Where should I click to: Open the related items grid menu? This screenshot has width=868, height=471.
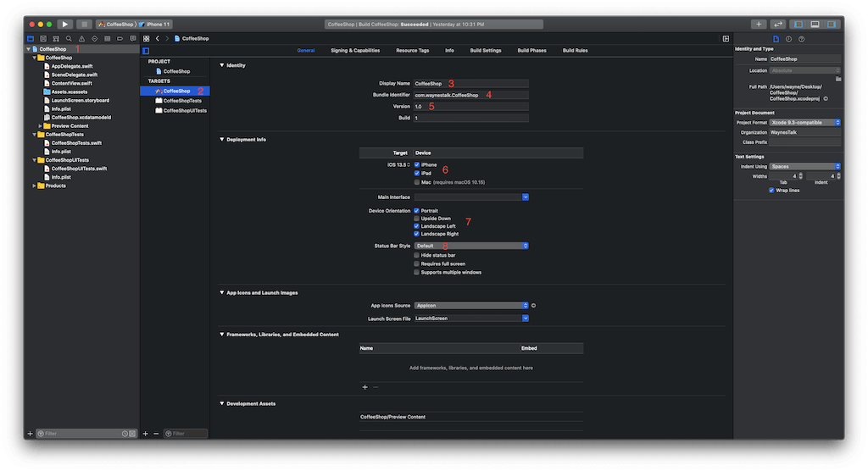click(146, 39)
